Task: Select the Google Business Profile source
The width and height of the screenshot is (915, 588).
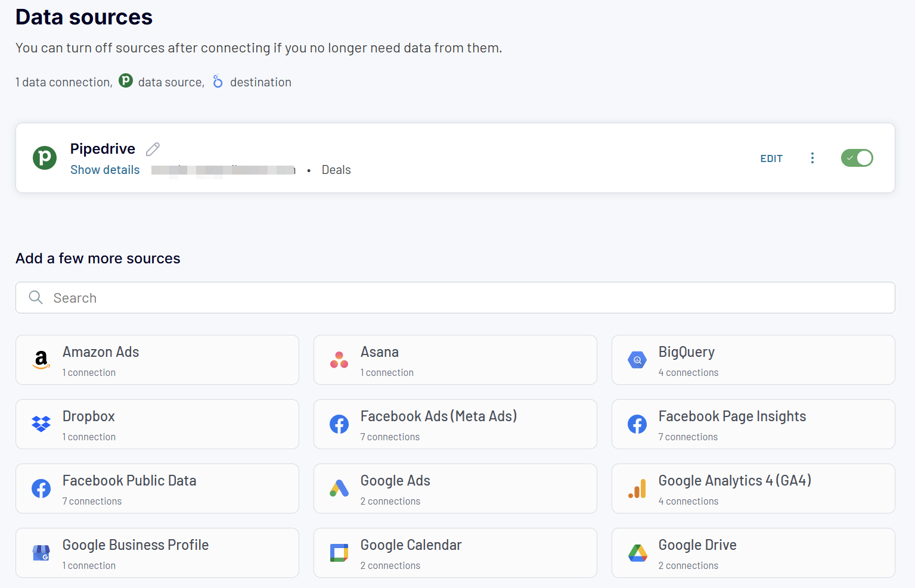Action: click(x=157, y=553)
